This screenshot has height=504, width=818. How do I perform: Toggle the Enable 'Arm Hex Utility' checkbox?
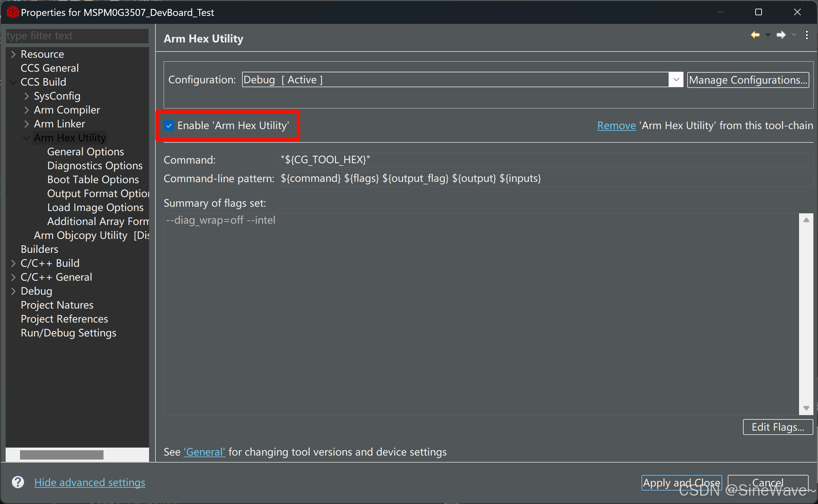click(x=169, y=126)
